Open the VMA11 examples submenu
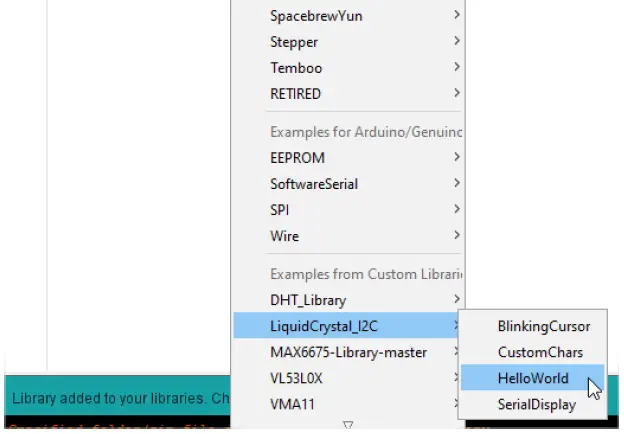 [x=346, y=404]
